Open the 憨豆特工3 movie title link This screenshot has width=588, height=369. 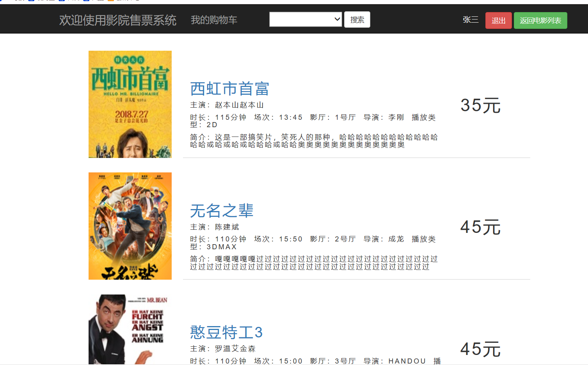tap(226, 332)
